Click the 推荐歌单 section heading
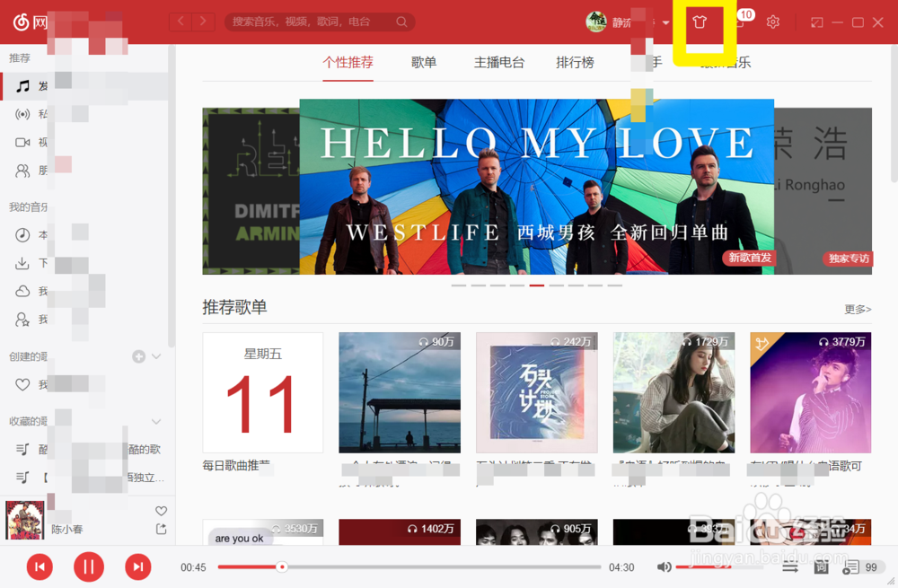Image resolution: width=898 pixels, height=588 pixels. pos(234,307)
